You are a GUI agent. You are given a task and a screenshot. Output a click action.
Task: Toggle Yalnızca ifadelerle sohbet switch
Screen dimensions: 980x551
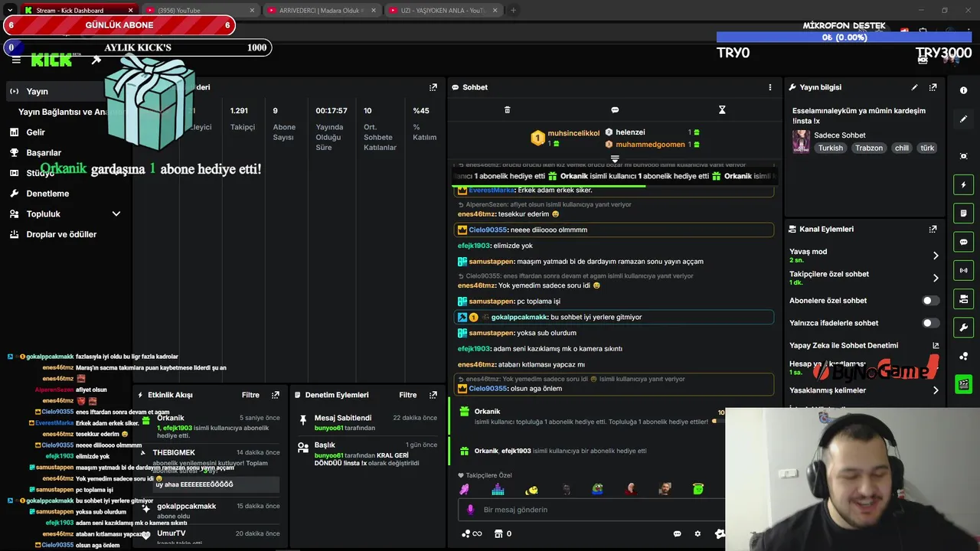(930, 323)
